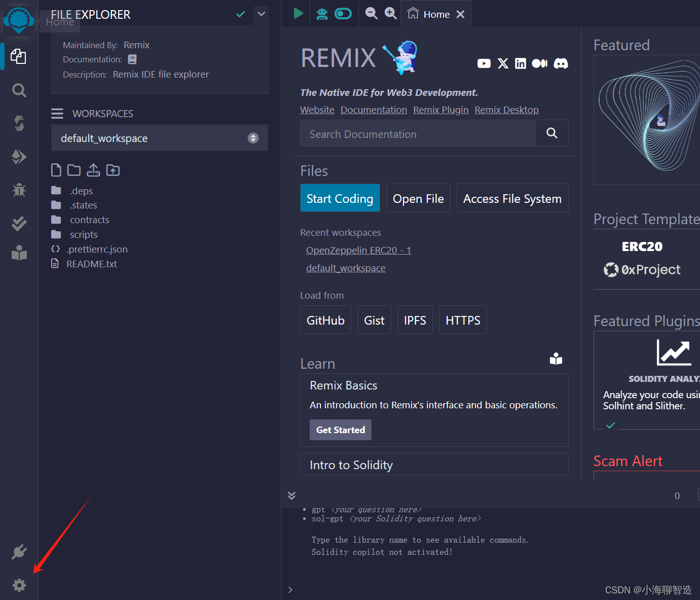This screenshot has width=700, height=600.
Task: Click the Remix logo home icon
Action: [x=19, y=21]
